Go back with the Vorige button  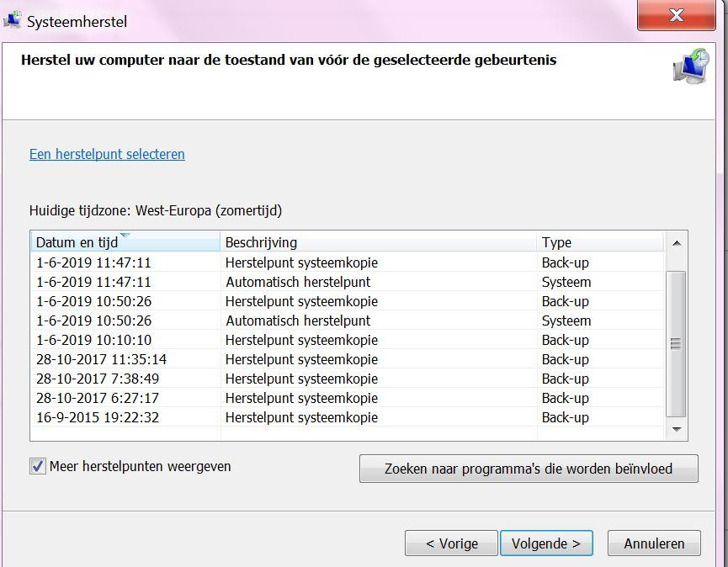(451, 543)
